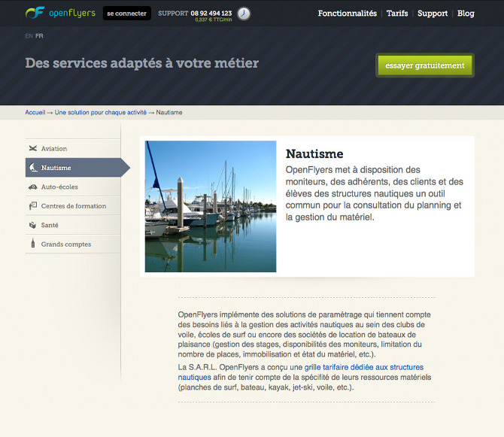Click the Nautisme breadcrumb text
Image resolution: width=504 pixels, height=437 pixels.
169,112
